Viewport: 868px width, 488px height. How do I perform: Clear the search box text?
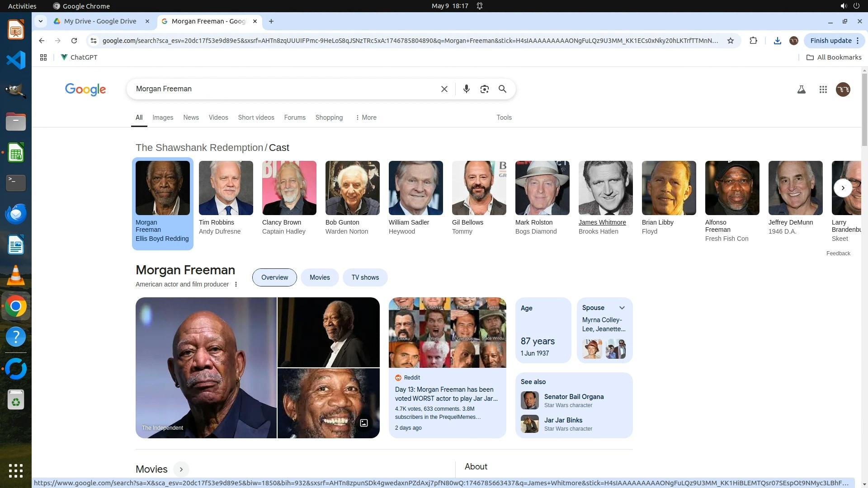click(x=444, y=89)
